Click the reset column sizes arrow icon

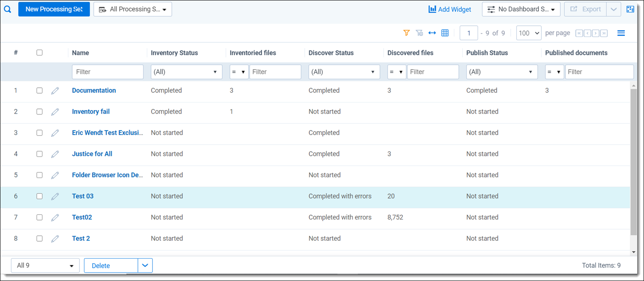[x=432, y=33]
